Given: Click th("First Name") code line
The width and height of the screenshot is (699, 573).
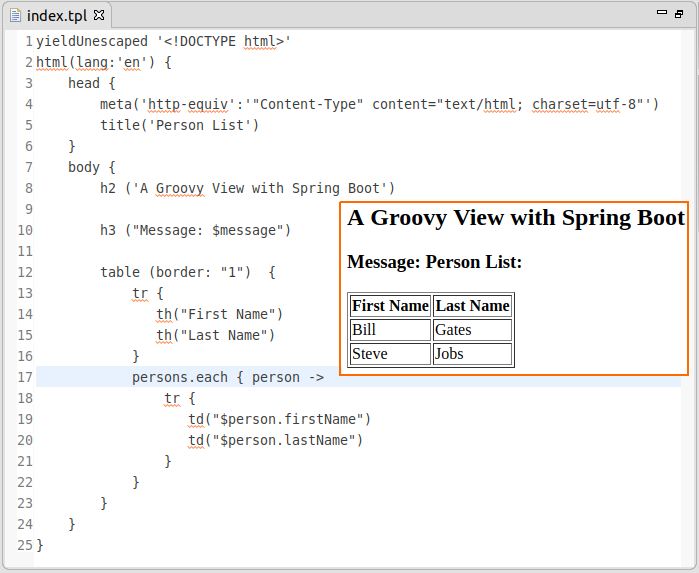Looking at the screenshot, I should click(x=219, y=314).
